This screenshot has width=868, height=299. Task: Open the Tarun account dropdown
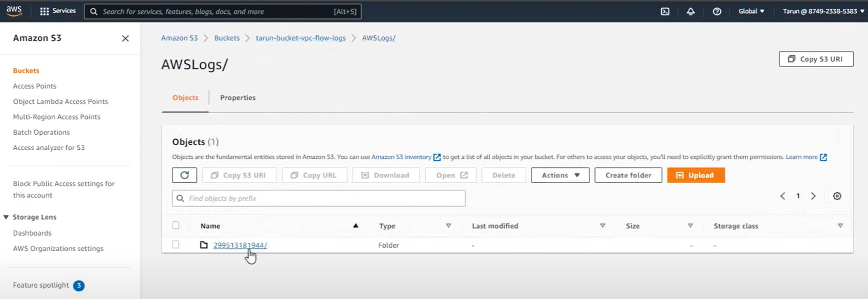823,11
